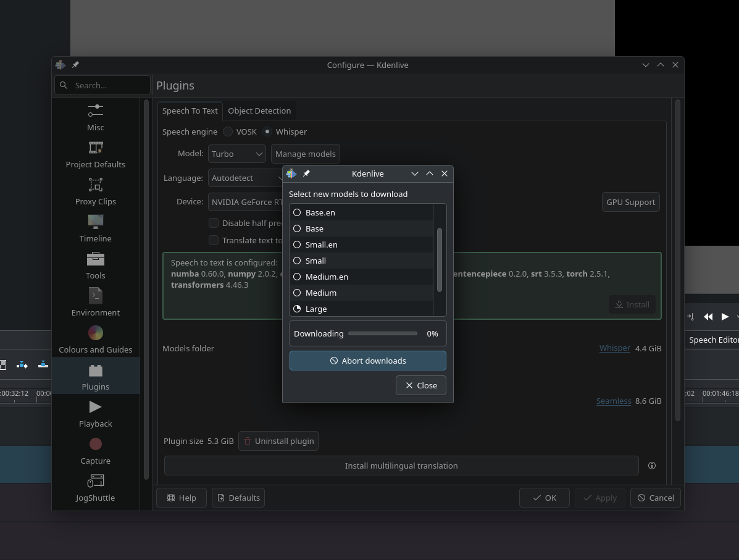Open the Model dropdown showing Turbo
739x560 pixels.
click(236, 154)
